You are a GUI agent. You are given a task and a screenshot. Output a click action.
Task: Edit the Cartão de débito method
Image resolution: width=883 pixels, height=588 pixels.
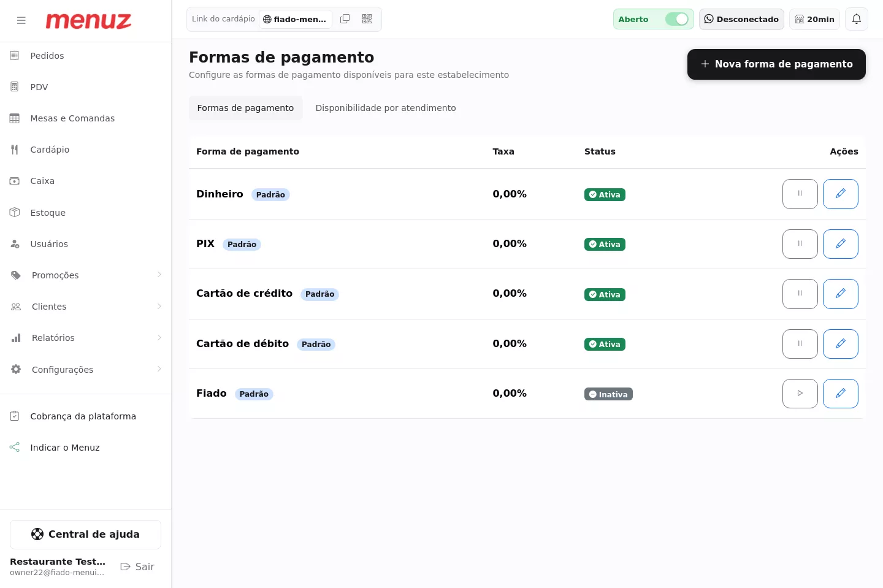pos(840,344)
